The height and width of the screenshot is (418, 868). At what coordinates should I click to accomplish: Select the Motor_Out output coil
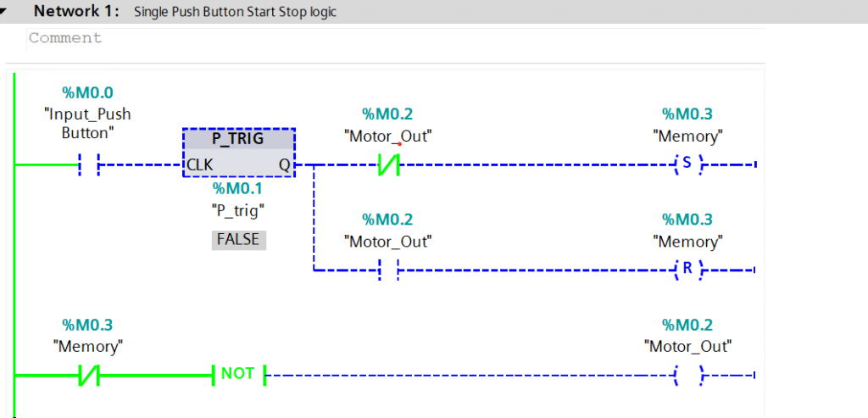pos(687,375)
